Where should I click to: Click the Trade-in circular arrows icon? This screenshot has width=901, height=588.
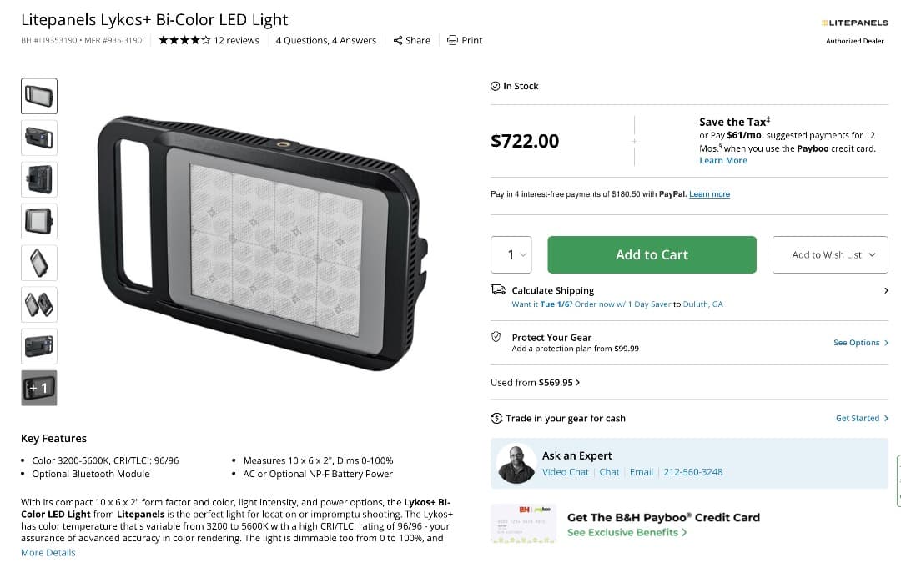pyautogui.click(x=496, y=418)
